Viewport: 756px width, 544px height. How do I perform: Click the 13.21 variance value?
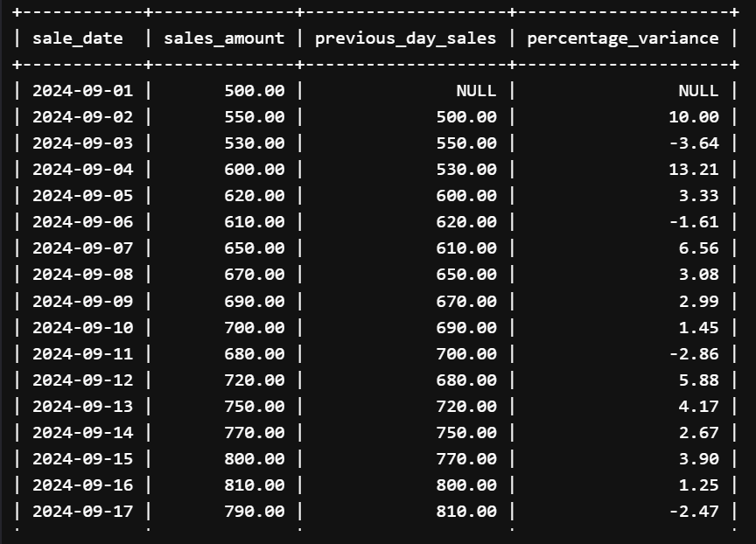(694, 170)
